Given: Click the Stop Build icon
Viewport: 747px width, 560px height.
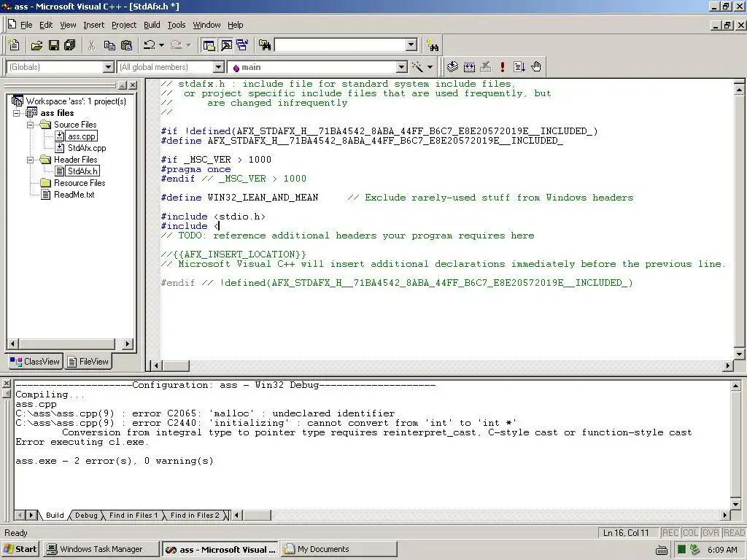Looking at the screenshot, I should pyautogui.click(x=485, y=67).
